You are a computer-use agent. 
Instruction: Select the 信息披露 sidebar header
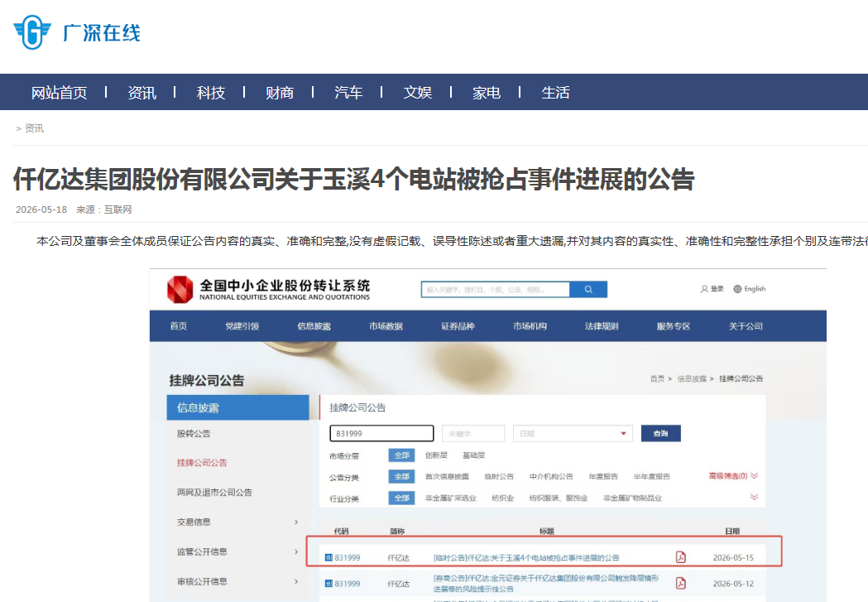238,407
